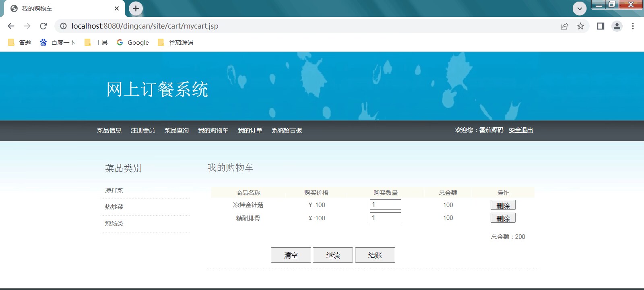Image resolution: width=644 pixels, height=290 pixels.
Task: Bookmark this page with star icon
Action: (580, 26)
